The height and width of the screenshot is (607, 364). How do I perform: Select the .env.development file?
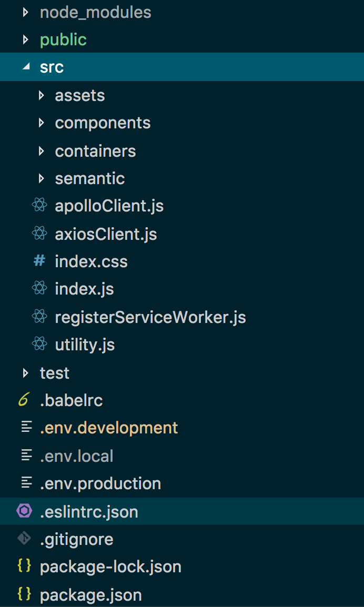(x=109, y=428)
